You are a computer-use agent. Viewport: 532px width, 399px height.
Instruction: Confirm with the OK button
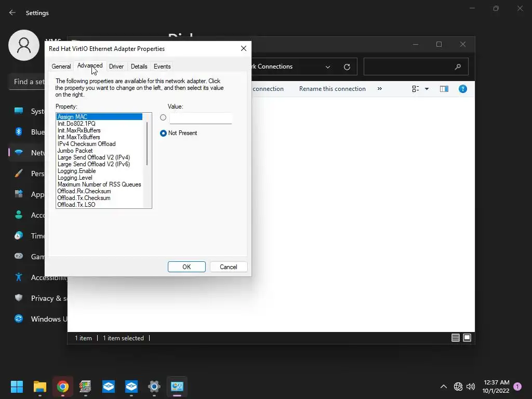pyautogui.click(x=187, y=267)
